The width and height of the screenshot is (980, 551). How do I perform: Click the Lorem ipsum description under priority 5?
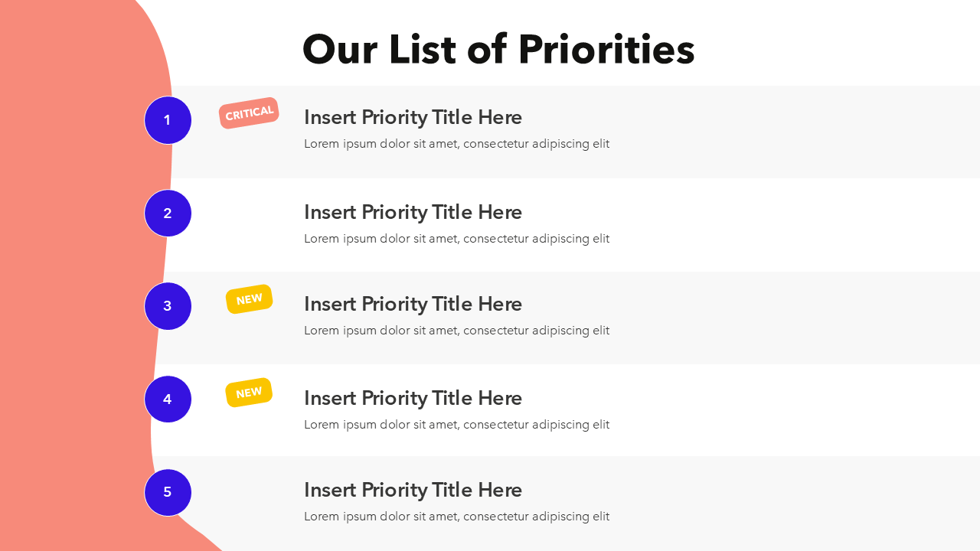point(456,517)
